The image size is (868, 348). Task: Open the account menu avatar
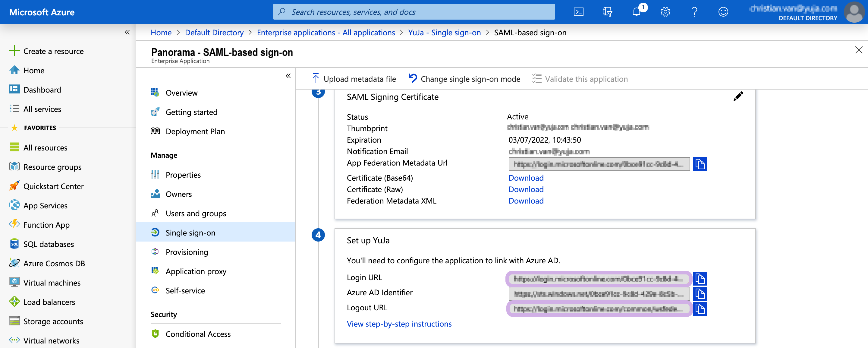point(854,12)
